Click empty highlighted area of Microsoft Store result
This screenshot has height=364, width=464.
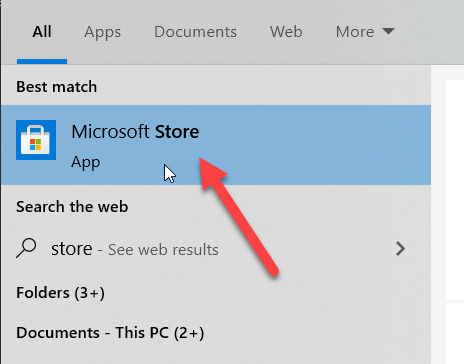click(x=317, y=145)
